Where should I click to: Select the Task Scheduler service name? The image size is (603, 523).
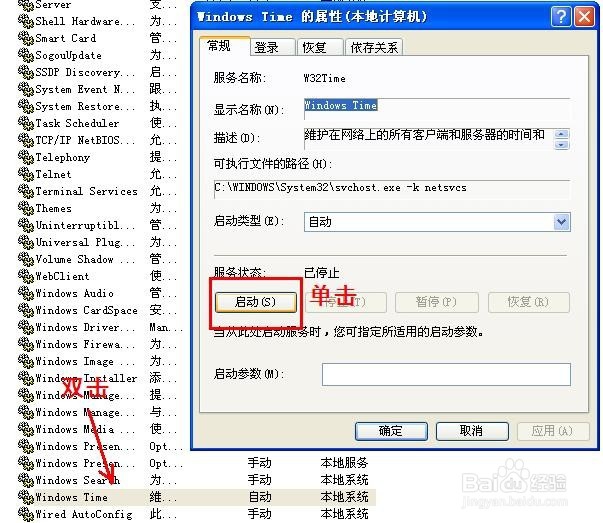[77, 123]
